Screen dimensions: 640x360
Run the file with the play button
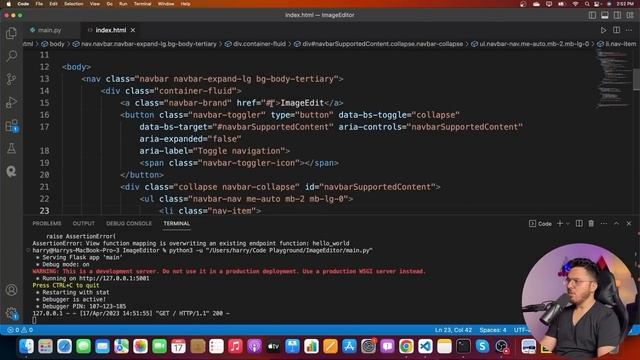coord(603,30)
